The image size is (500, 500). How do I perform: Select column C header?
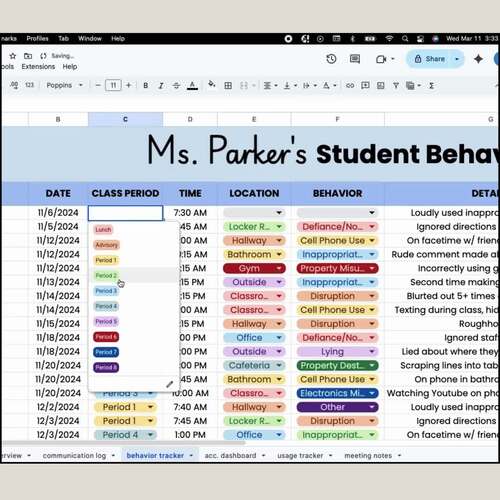tap(125, 119)
